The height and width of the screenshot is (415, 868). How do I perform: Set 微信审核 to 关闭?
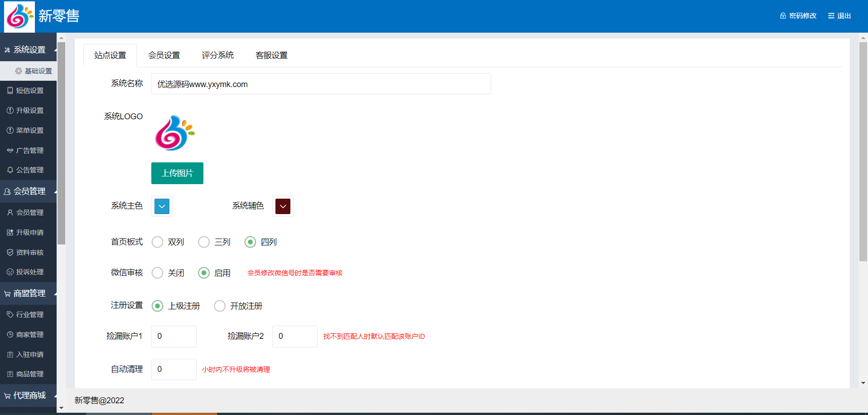point(168,273)
